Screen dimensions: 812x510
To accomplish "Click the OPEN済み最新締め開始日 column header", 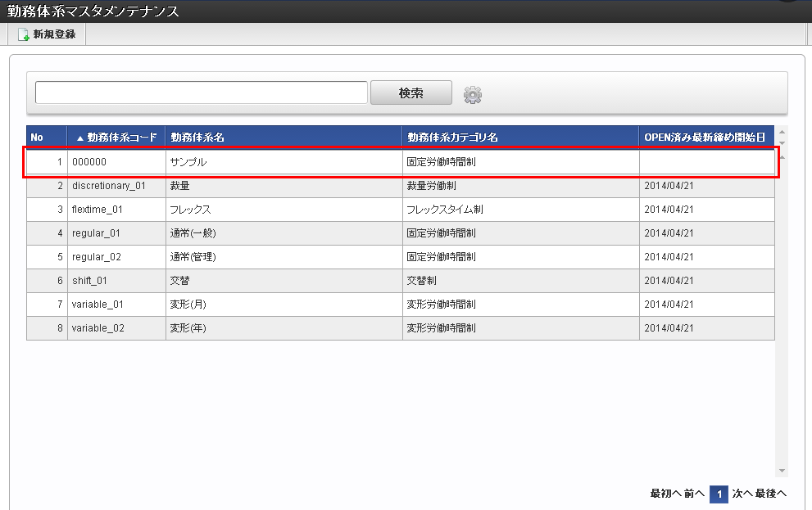I will click(x=705, y=138).
